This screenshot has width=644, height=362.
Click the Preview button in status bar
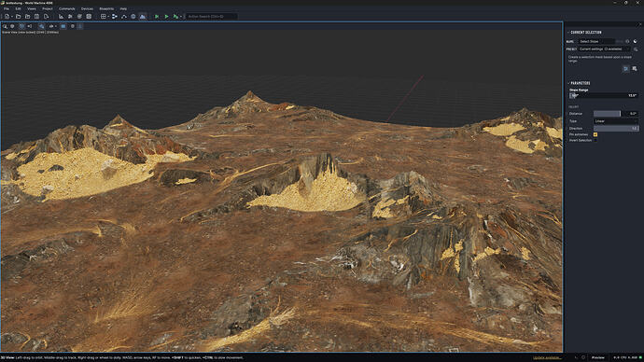pos(598,357)
